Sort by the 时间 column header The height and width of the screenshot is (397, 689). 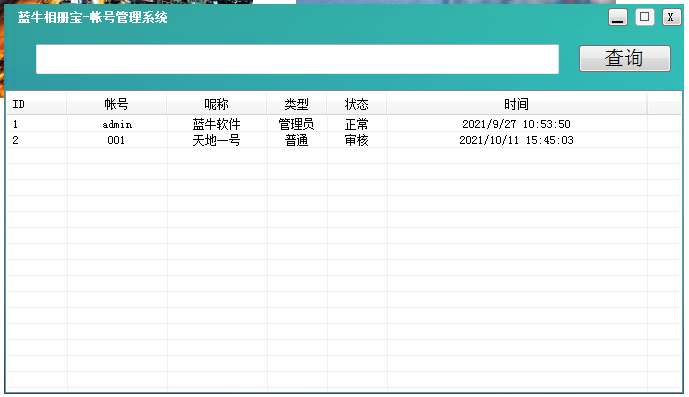click(517, 104)
